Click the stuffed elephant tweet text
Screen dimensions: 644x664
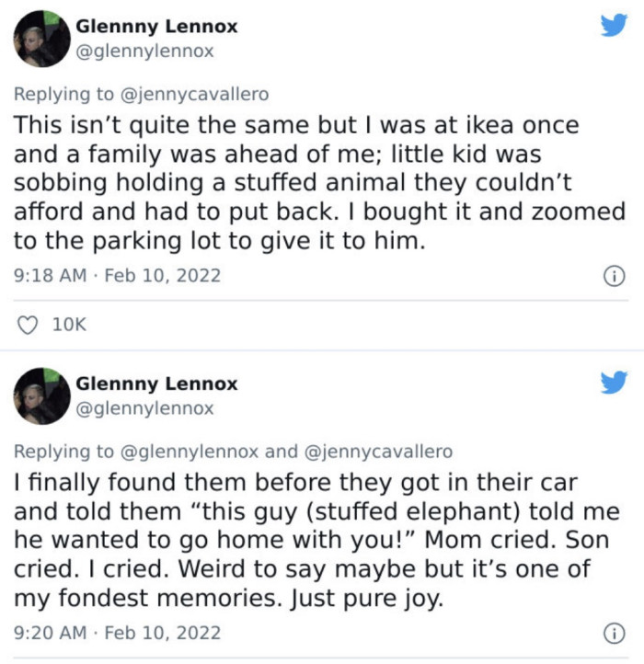pyautogui.click(x=313, y=540)
